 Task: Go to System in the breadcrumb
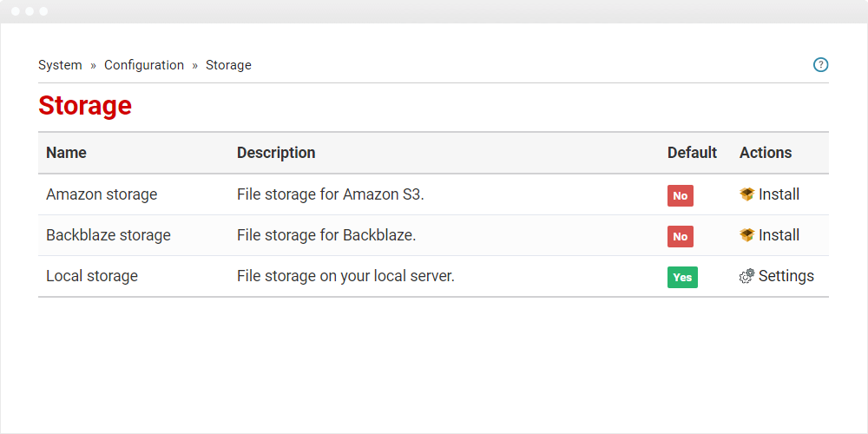(60, 65)
